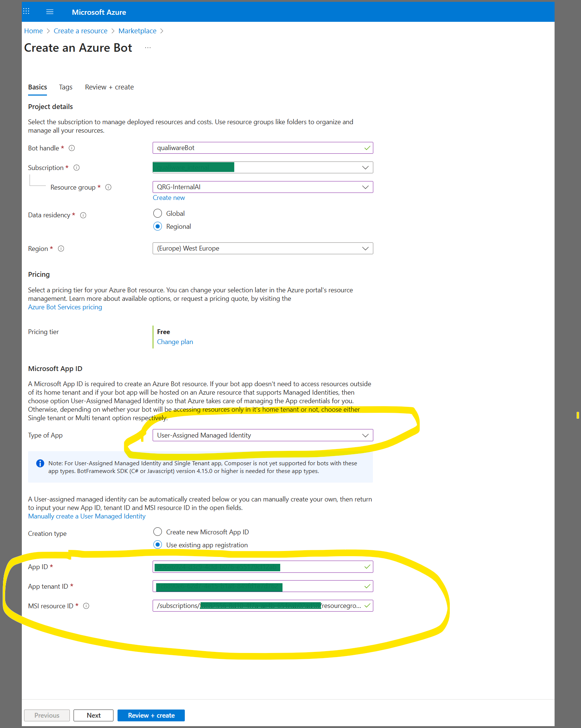The image size is (581, 728).
Task: Open the Azure app launcher grid icon
Action: click(x=26, y=11)
